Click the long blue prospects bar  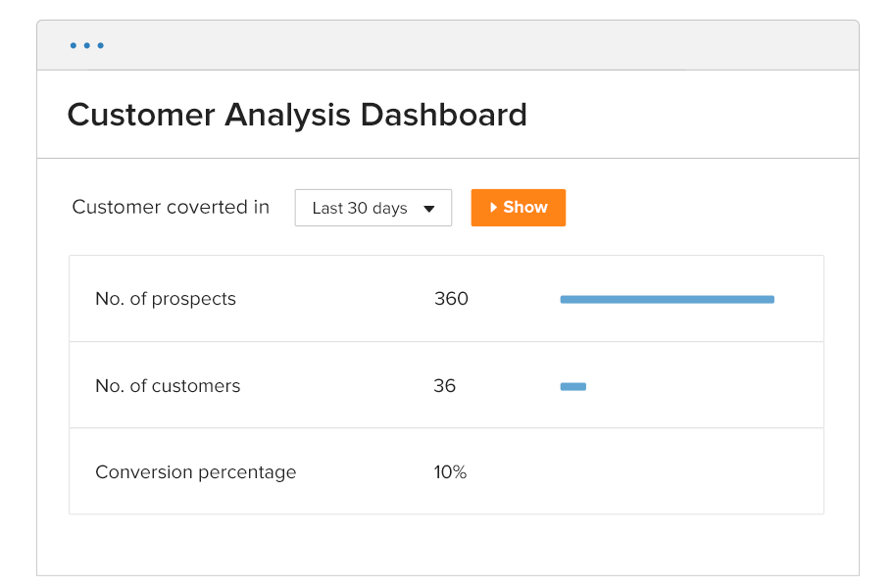[667, 299]
